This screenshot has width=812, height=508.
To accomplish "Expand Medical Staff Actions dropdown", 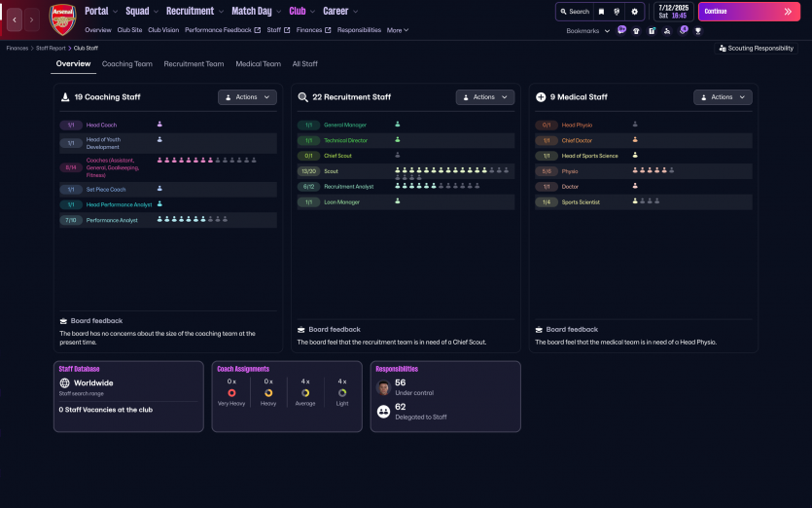I will tap(723, 97).
